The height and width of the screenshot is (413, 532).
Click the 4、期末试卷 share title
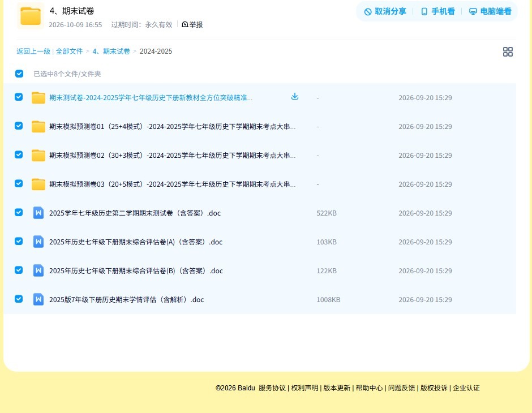[x=71, y=11]
